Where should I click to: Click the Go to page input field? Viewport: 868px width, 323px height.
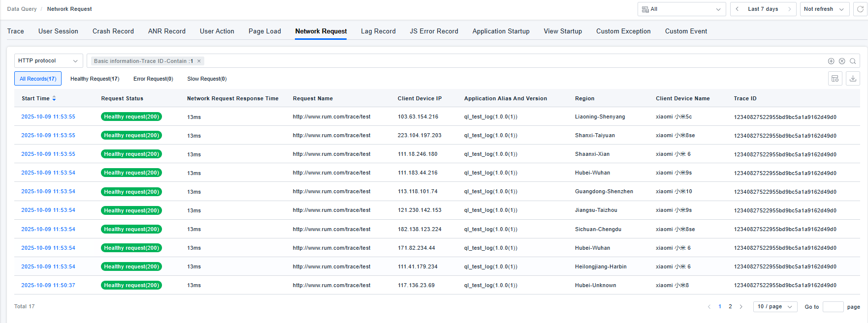click(833, 307)
